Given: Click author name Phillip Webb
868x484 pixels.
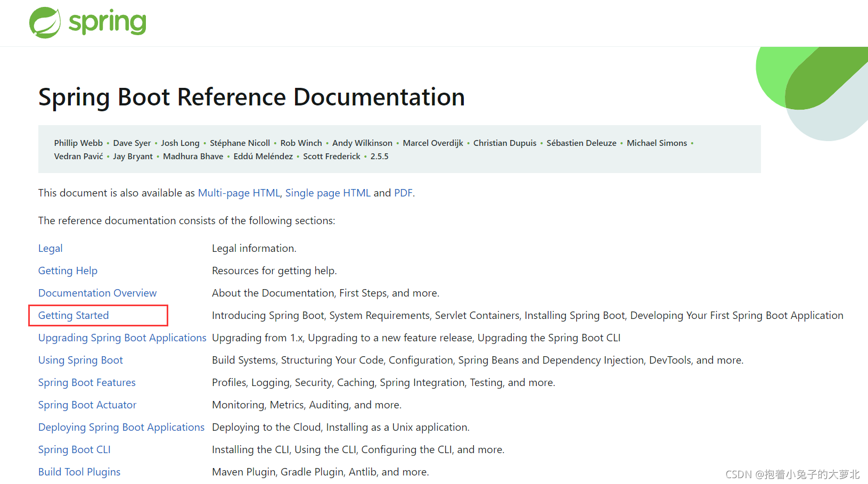Looking at the screenshot, I should click(78, 143).
